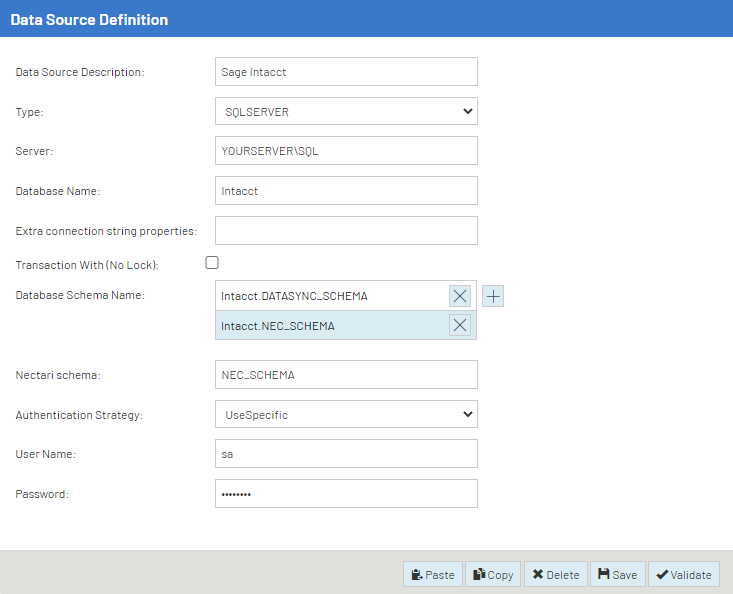
Task: Expand the Authentication Strategy dropdown
Action: 346,414
